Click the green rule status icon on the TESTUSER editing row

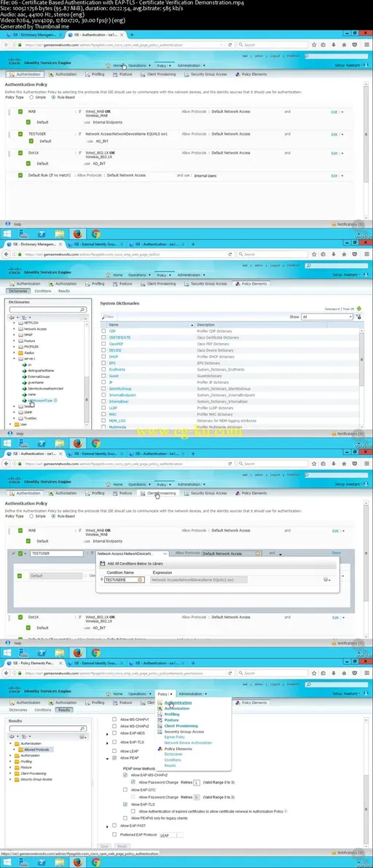tap(20, 553)
